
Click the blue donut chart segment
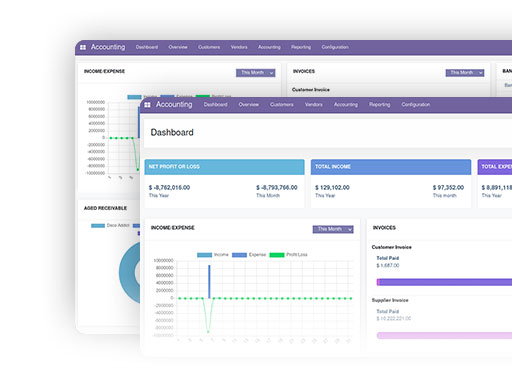coord(128,273)
